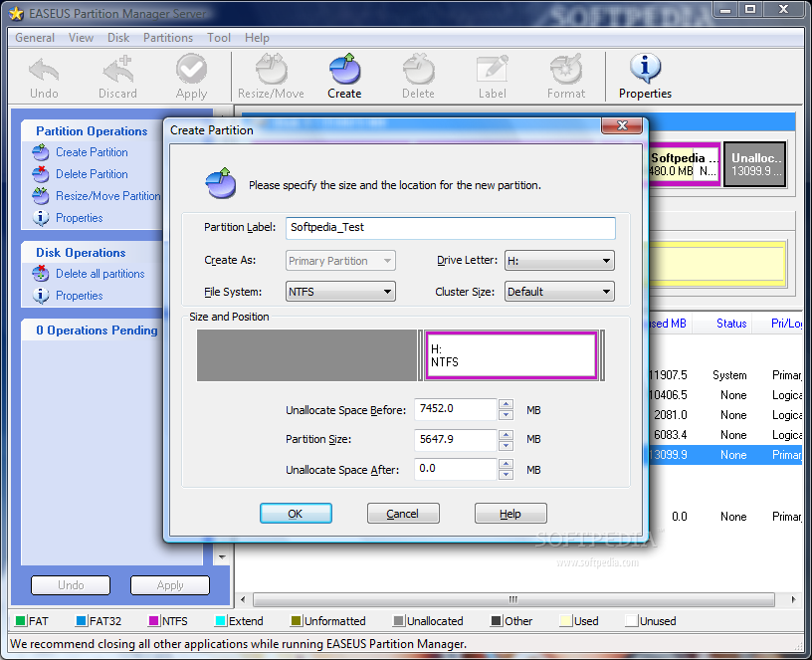Select Delete Partition in Partition Operations
The width and height of the screenshot is (812, 660).
91,173
